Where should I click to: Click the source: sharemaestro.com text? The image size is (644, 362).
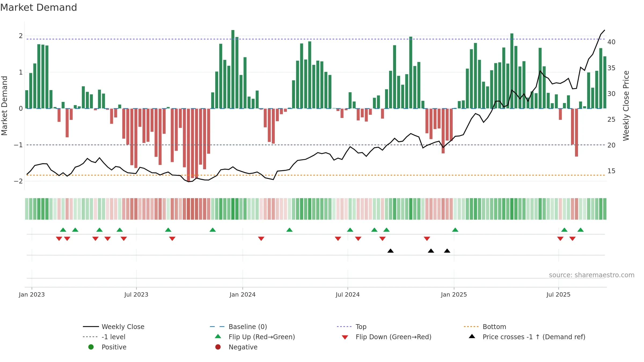pos(592,275)
